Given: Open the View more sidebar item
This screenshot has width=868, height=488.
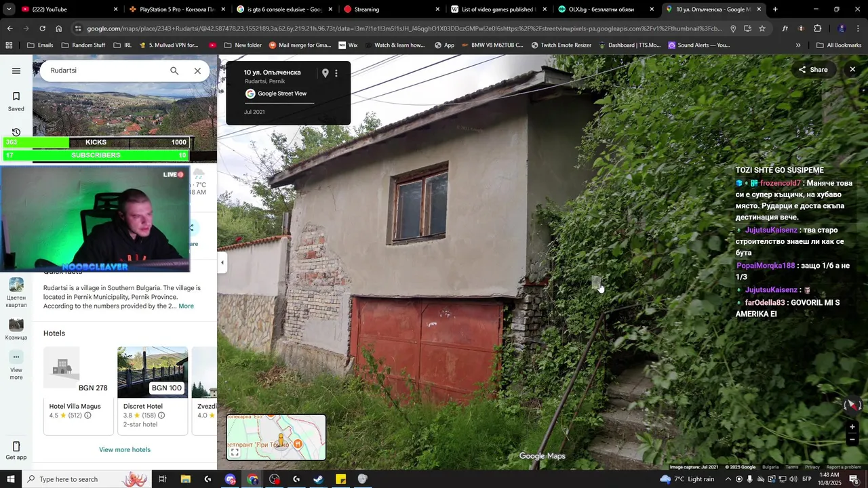Looking at the screenshot, I should tap(16, 365).
